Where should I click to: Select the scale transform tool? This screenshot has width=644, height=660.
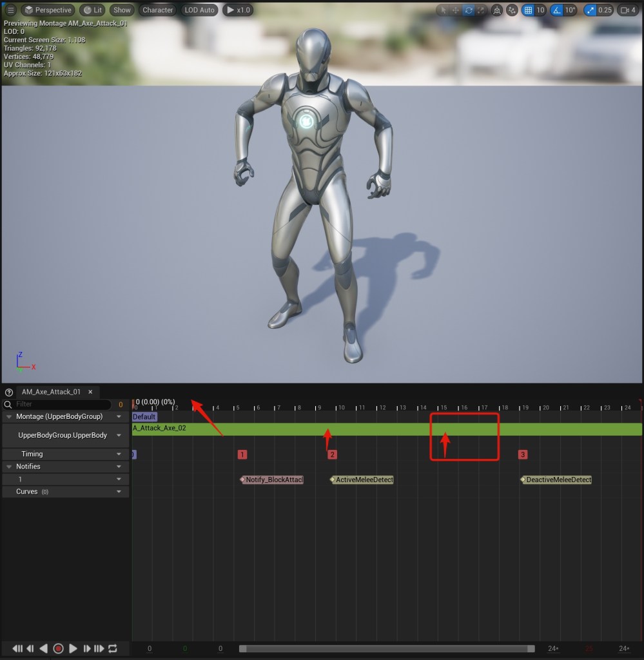tap(481, 10)
